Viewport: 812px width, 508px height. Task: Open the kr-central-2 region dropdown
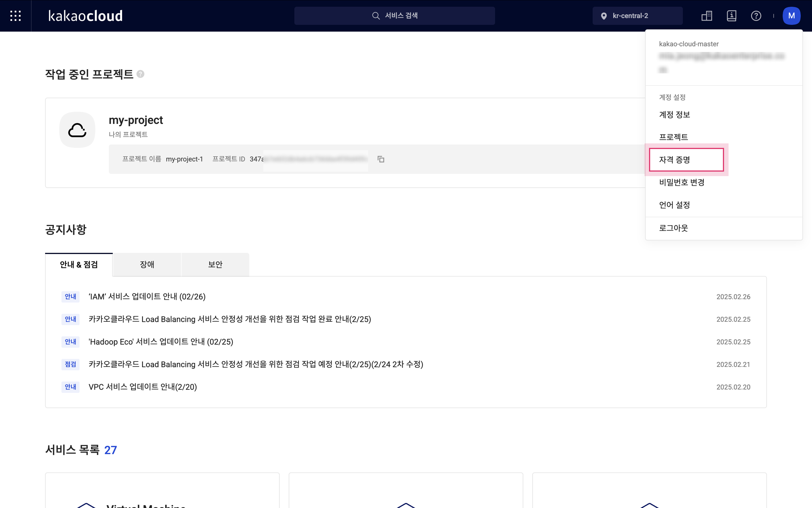pos(637,16)
